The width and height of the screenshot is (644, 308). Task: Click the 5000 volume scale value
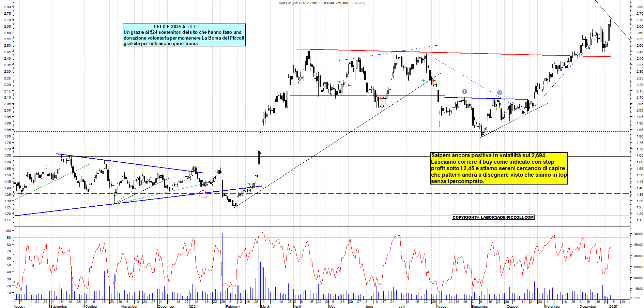pos(639,289)
